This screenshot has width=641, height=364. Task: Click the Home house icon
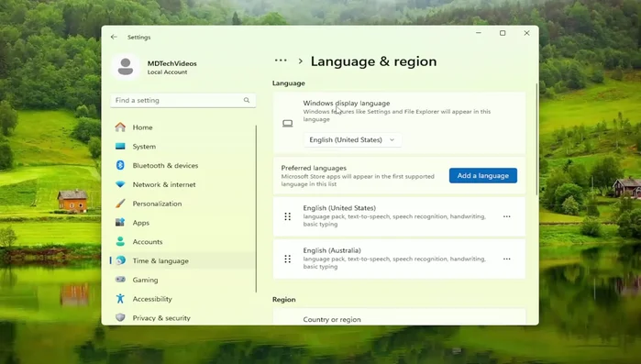pos(120,127)
